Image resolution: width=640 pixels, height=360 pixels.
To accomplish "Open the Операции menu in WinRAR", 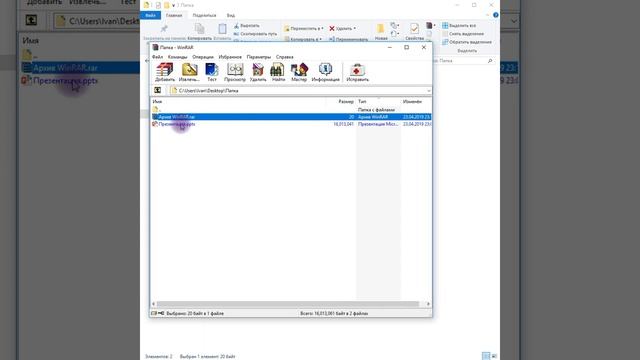I will [203, 57].
